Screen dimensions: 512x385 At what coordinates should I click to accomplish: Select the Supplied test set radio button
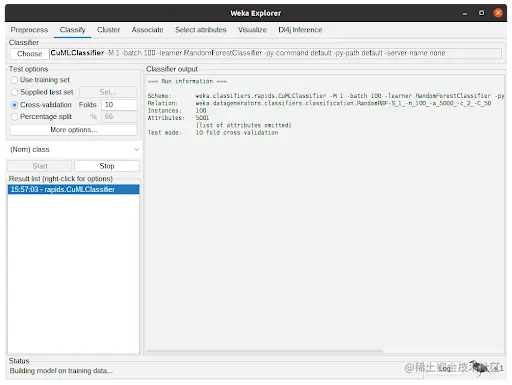14,92
